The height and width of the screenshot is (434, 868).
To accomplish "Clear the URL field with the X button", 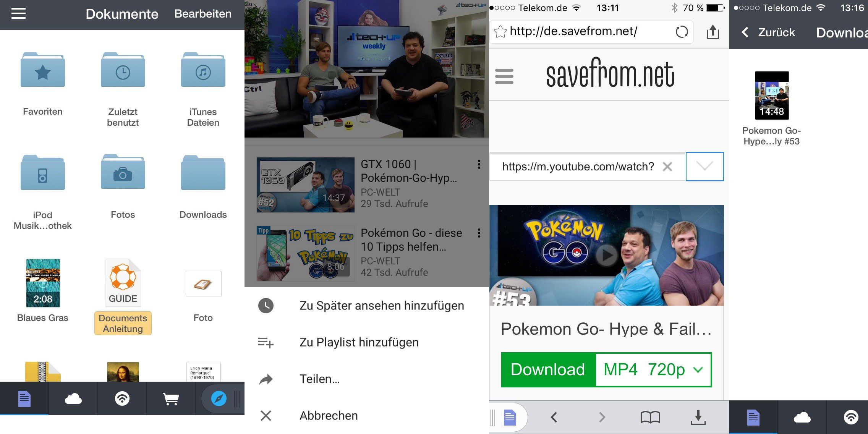I will coord(668,167).
